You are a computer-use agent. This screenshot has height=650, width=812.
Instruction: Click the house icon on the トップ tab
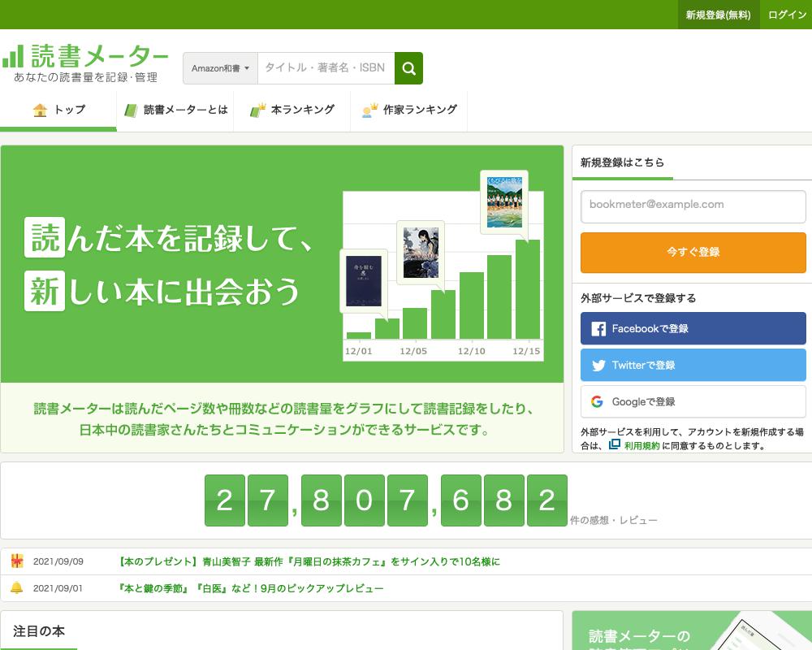coord(40,110)
